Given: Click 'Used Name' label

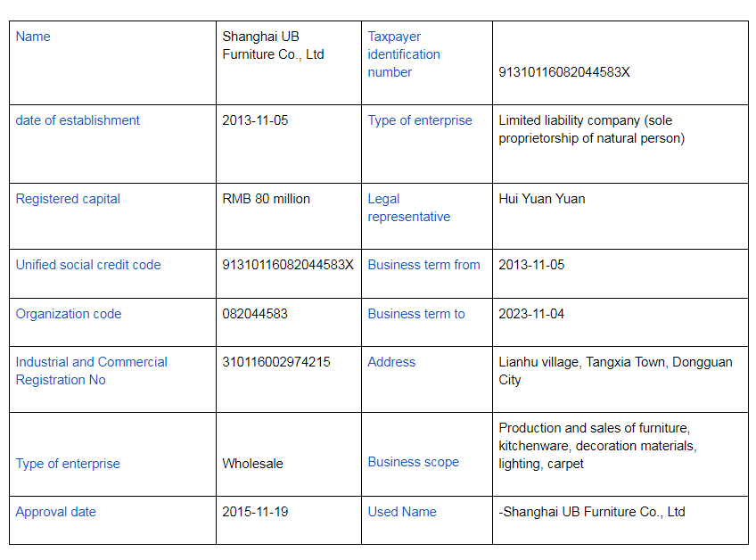Looking at the screenshot, I should 402,512.
